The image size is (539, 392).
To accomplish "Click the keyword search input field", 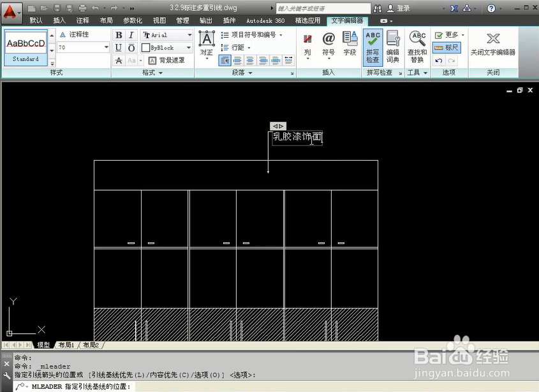I will (323, 8).
